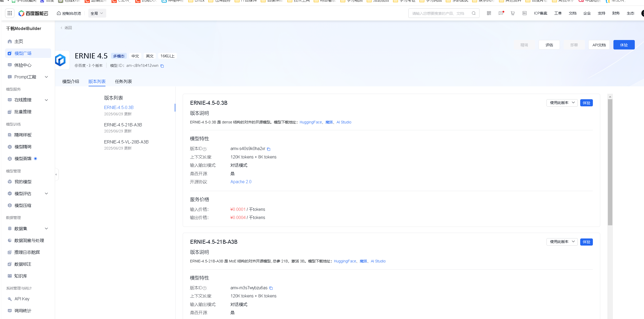Open the Apache 2.0 license link
The height and width of the screenshot is (319, 644).
pos(241,182)
